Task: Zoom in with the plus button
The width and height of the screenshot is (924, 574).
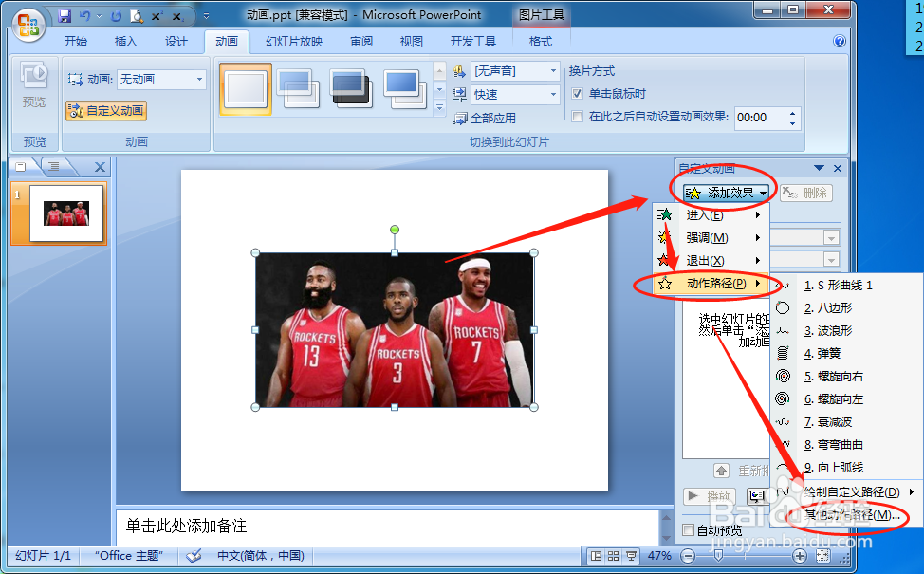Action: click(799, 556)
